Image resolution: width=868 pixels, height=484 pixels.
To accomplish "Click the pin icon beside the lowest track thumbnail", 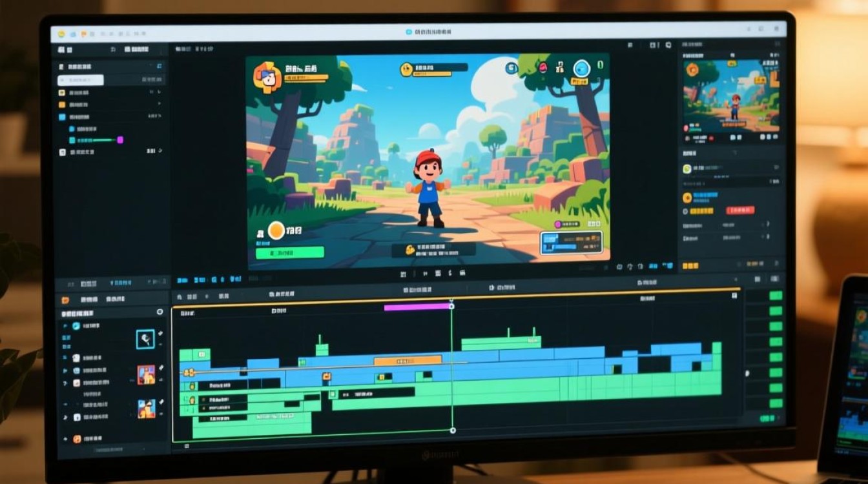I will [161, 402].
